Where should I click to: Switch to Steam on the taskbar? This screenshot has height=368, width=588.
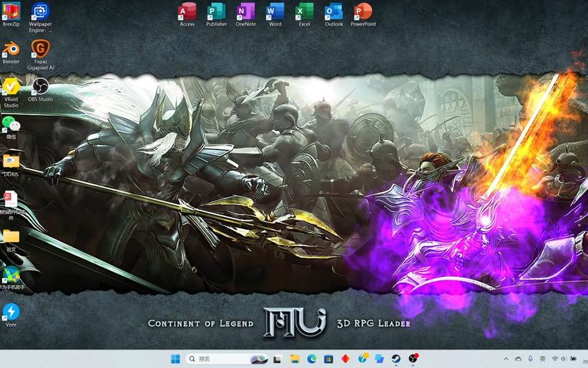(x=396, y=359)
